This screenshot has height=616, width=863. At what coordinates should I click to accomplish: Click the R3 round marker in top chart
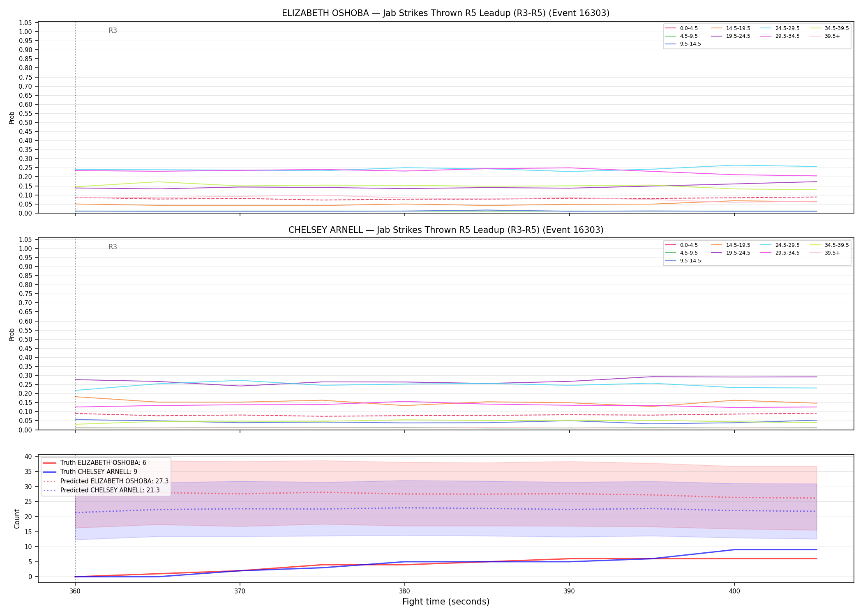(113, 30)
